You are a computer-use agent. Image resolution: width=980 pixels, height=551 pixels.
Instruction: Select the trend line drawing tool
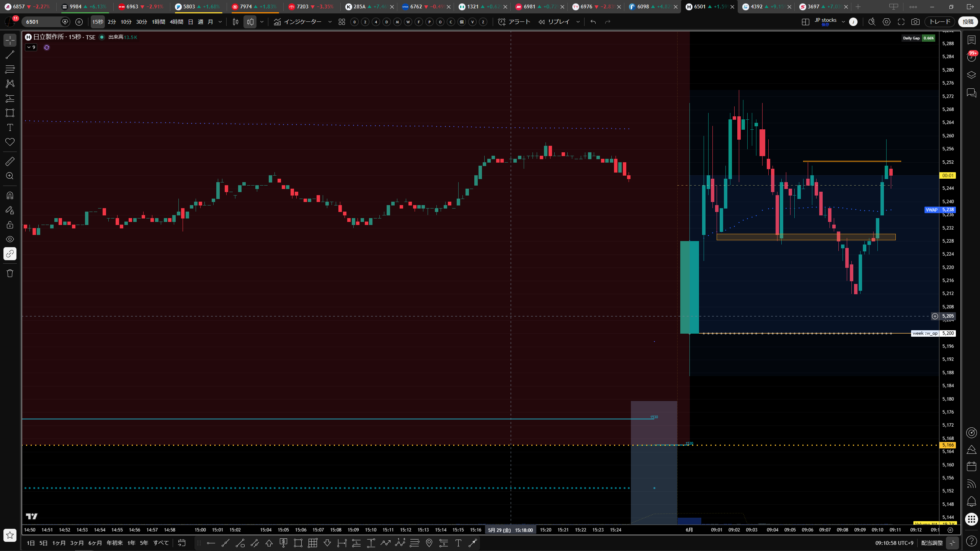point(10,55)
